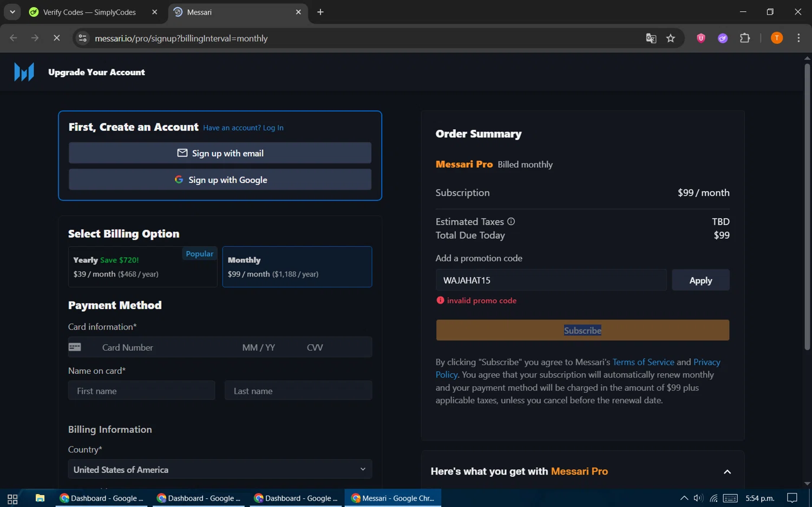Viewport: 812px width, 507px height.
Task: Click the promotion code input field
Action: (x=551, y=280)
